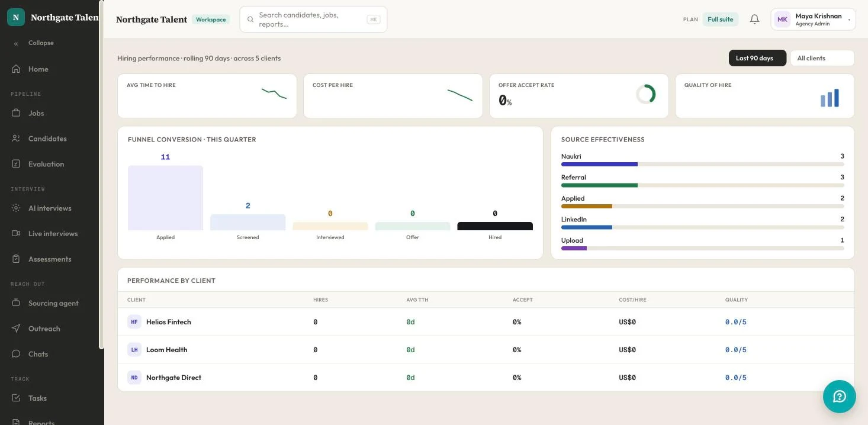Click the Live interviews sidebar label
The image size is (868, 425).
(53, 234)
